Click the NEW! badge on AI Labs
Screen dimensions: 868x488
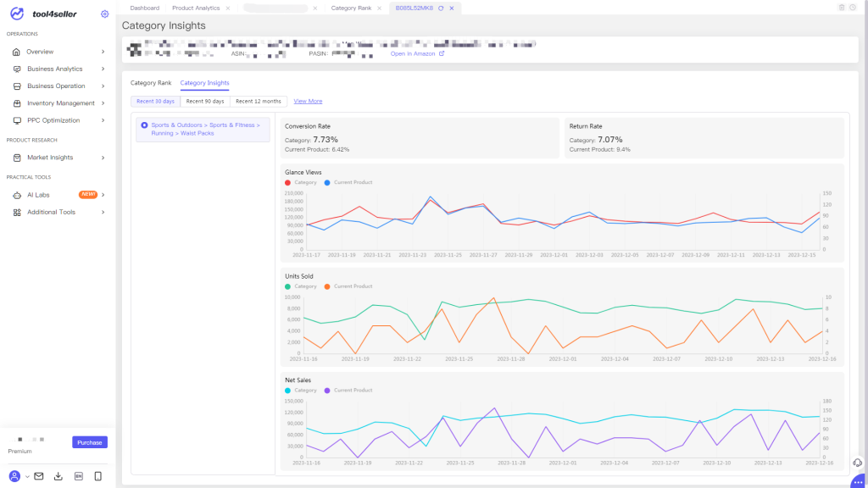click(x=88, y=194)
